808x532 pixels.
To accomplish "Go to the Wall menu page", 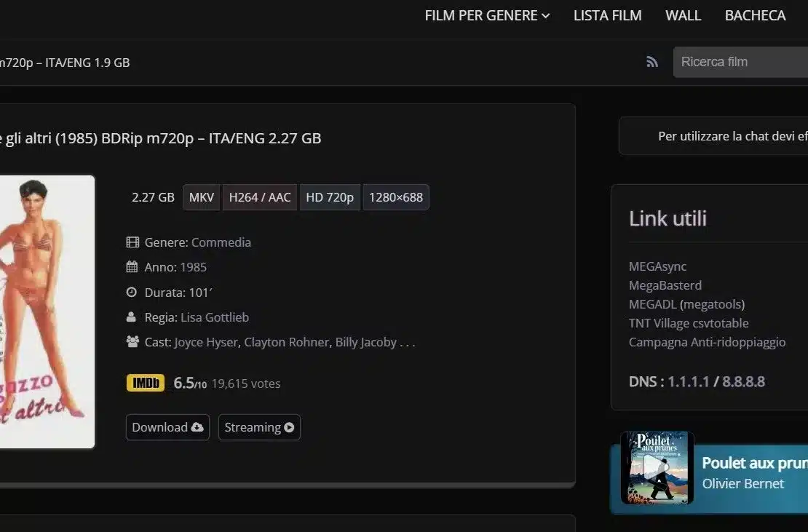I will click(x=683, y=15).
